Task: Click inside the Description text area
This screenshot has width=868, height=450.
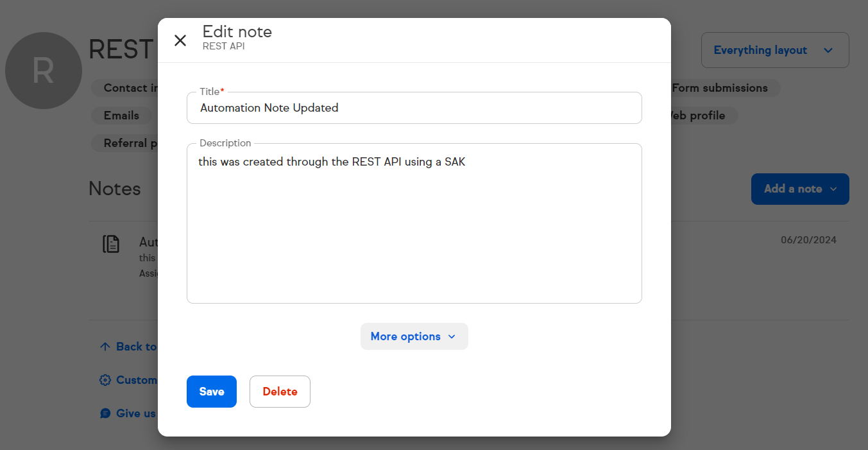Action: [x=414, y=225]
